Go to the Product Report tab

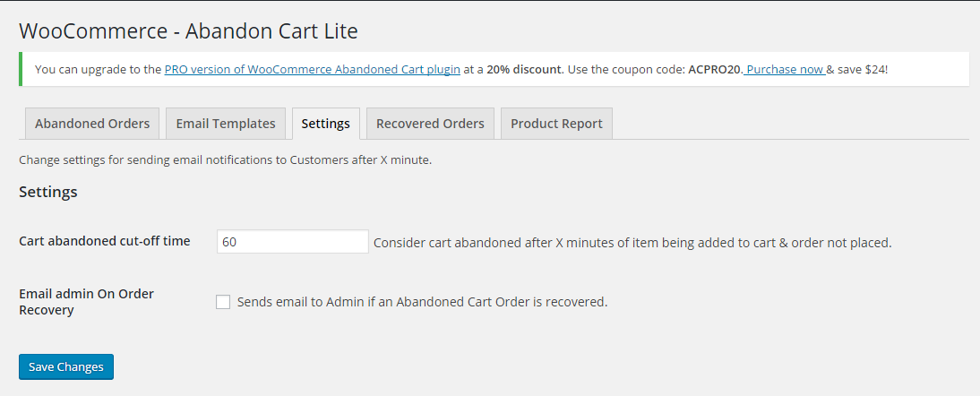coord(556,124)
